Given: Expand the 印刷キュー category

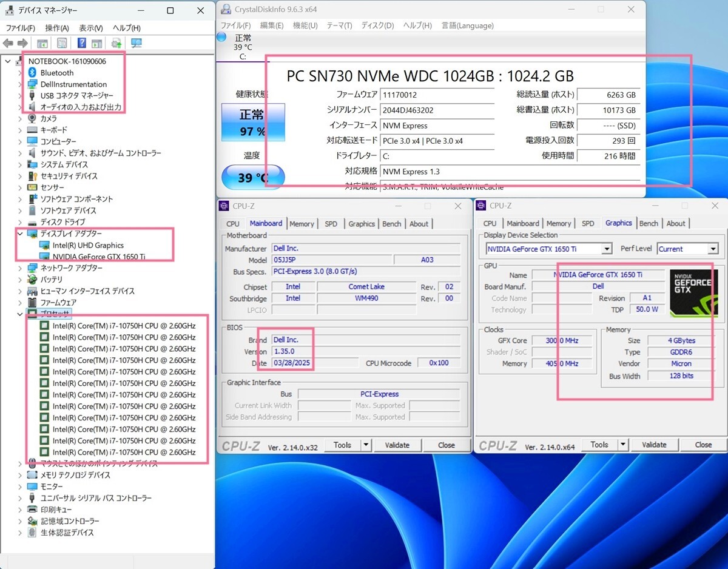Looking at the screenshot, I should [19, 510].
